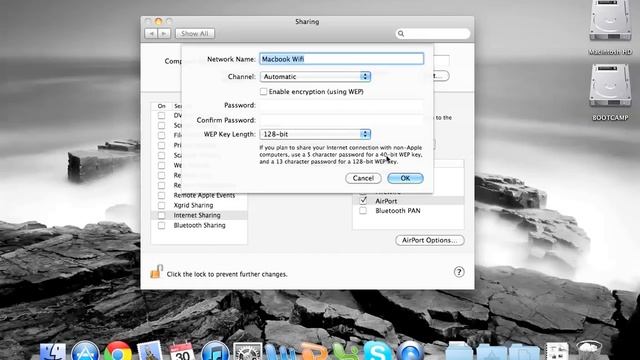
Task: Open help with the question mark button
Action: [459, 272]
